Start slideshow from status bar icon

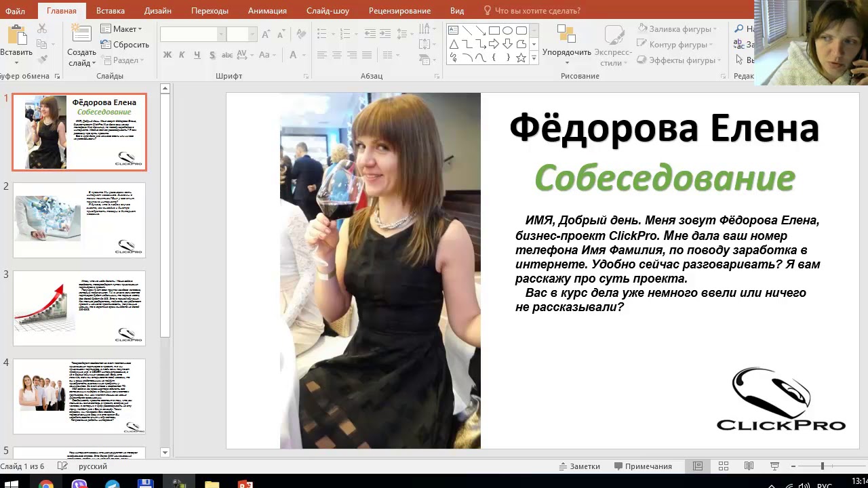(774, 466)
